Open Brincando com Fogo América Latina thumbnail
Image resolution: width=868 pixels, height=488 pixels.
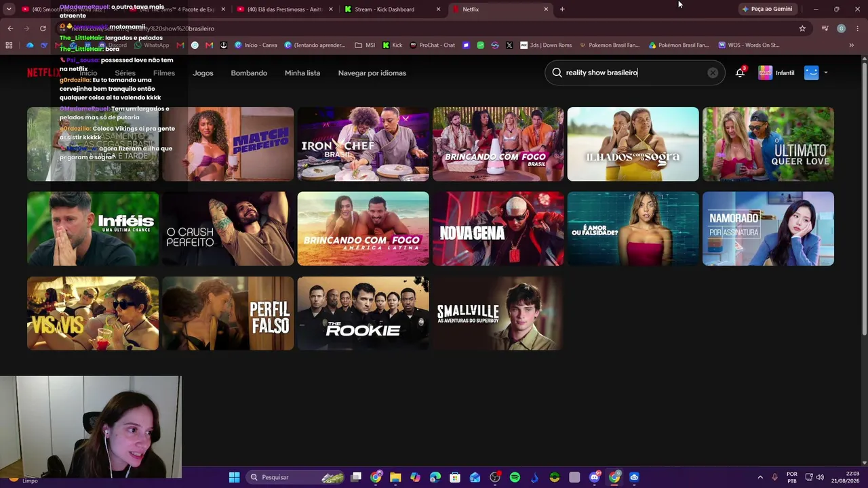tap(363, 228)
